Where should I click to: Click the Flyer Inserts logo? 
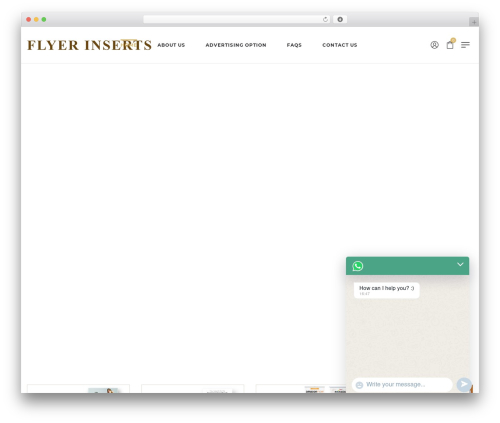point(89,45)
